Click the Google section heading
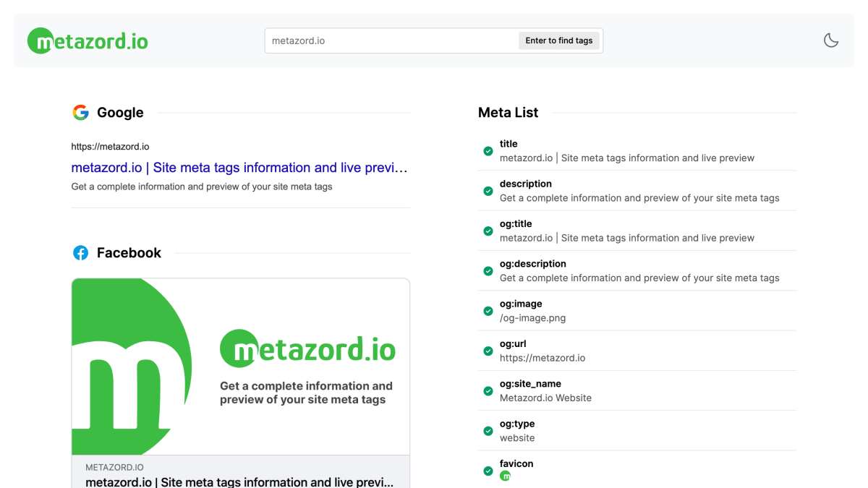The height and width of the screenshot is (488, 868). 120,113
